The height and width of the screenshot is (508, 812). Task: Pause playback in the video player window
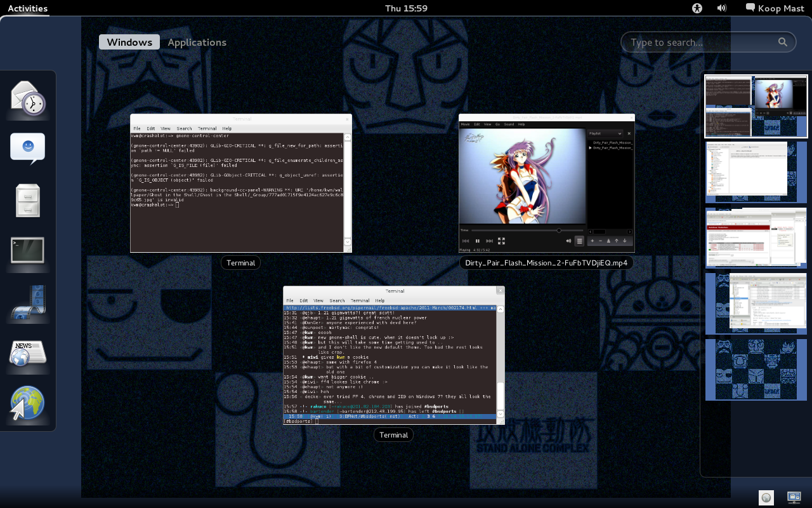click(478, 241)
